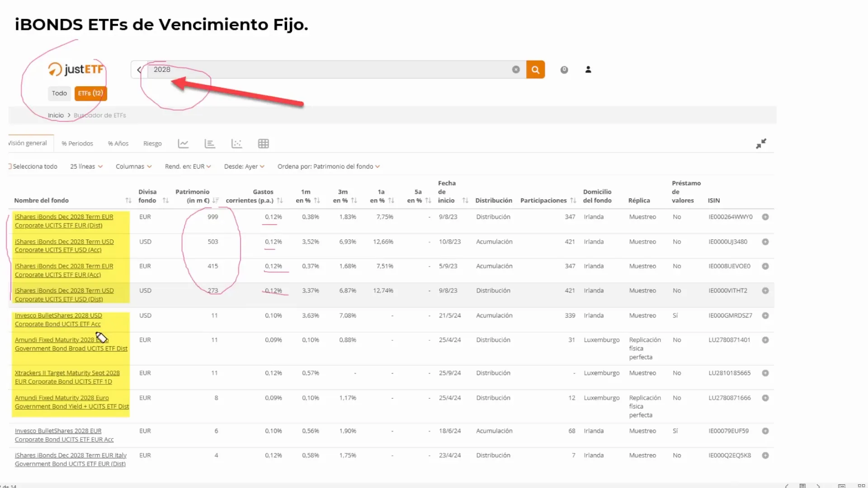Sort by Gastos corrientes arrows

click(x=280, y=201)
